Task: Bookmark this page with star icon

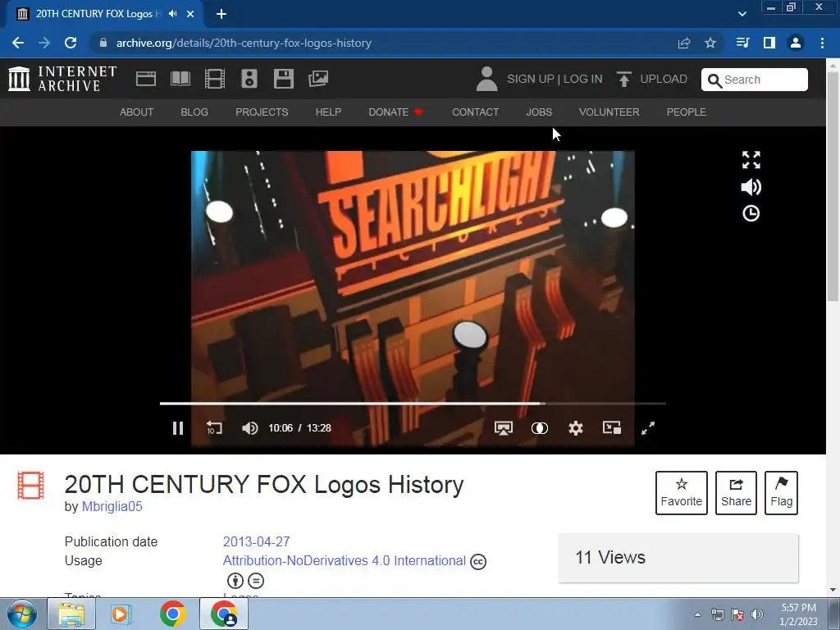Action: pos(710,43)
